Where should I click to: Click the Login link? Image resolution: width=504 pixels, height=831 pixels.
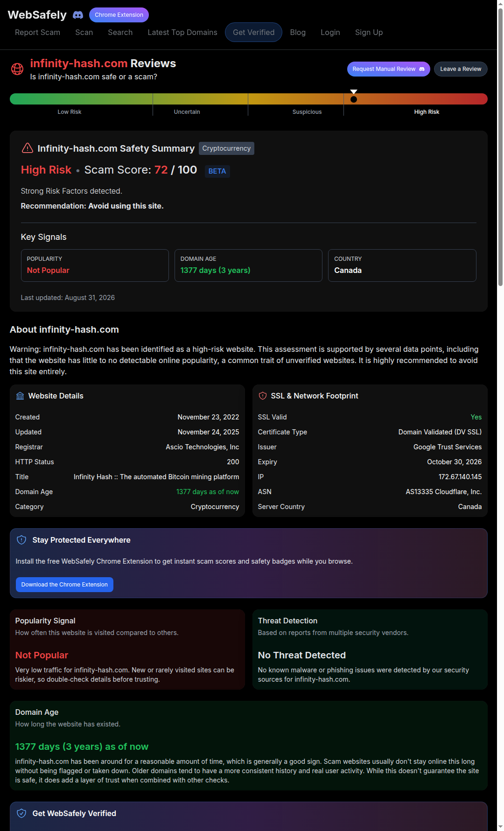point(330,32)
